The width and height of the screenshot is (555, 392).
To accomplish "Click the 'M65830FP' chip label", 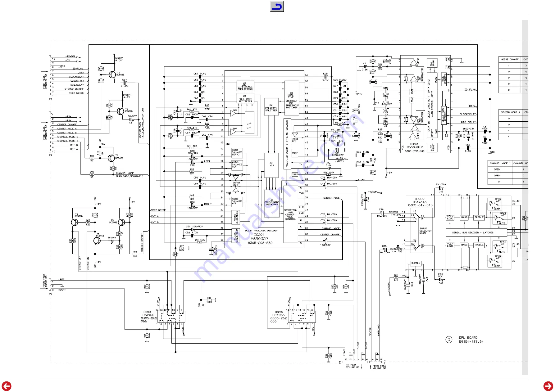I will coord(415,147).
